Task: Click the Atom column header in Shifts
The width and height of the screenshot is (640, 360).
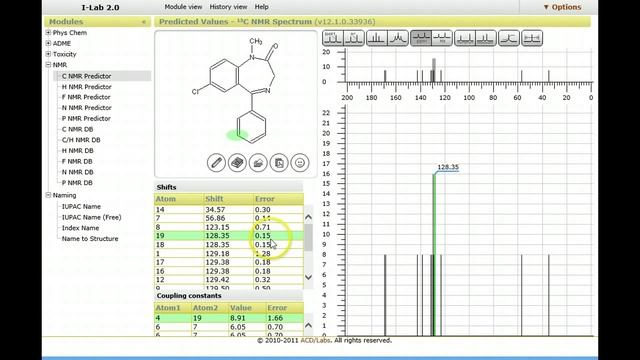Action: [x=179, y=199]
